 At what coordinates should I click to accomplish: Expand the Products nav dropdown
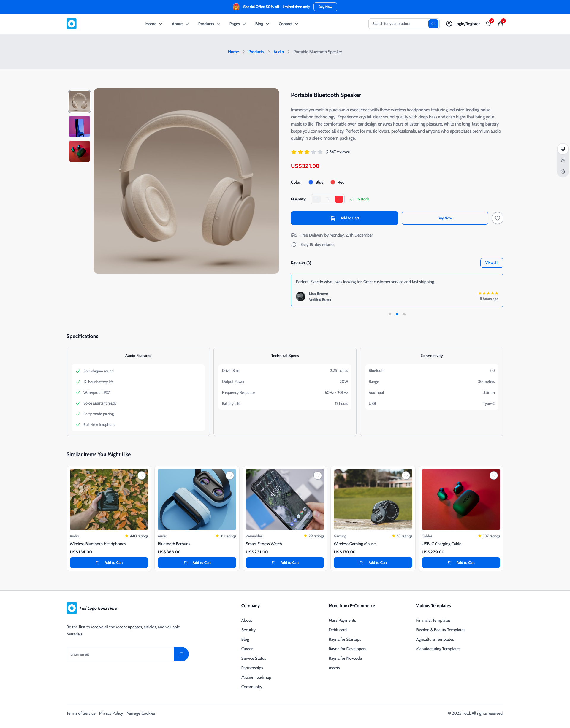(x=209, y=24)
